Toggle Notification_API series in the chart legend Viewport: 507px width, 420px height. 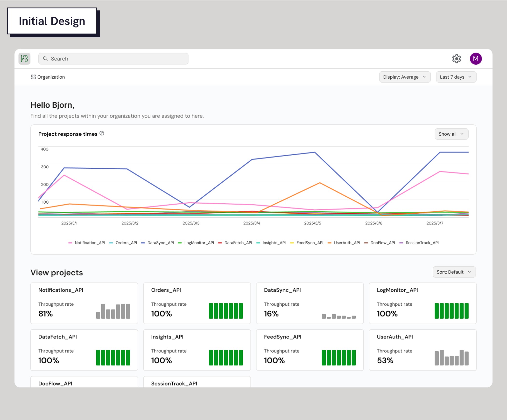tap(90, 243)
